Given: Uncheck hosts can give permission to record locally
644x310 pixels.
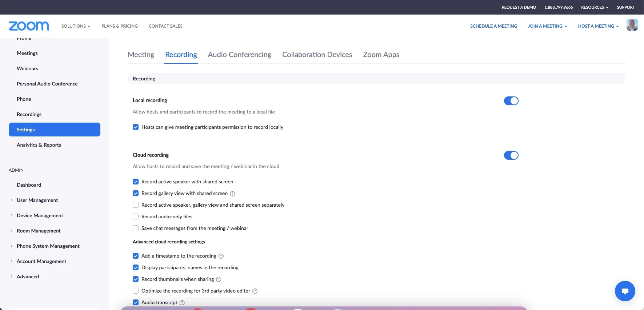Looking at the screenshot, I should 136,127.
